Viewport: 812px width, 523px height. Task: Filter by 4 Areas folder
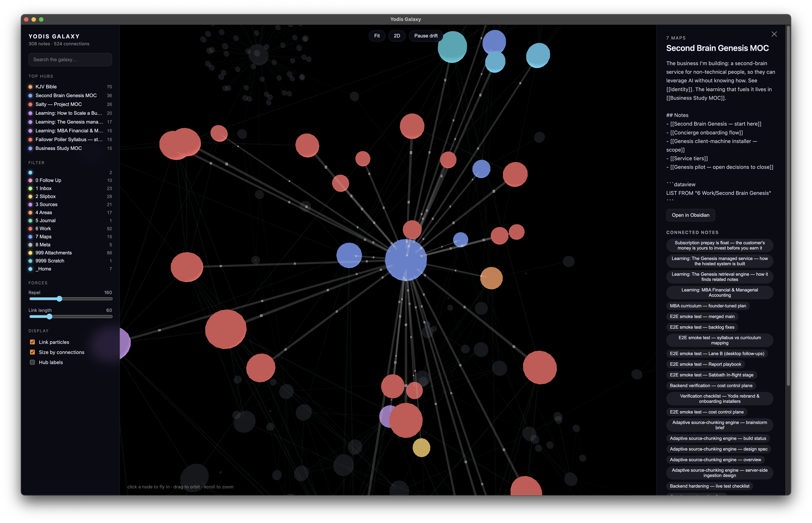(x=70, y=213)
